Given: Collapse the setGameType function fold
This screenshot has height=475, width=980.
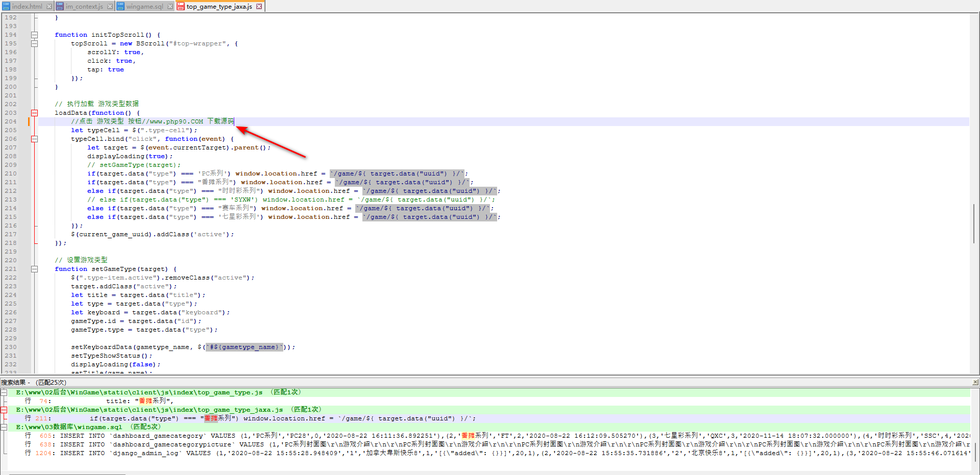Looking at the screenshot, I should pos(34,269).
